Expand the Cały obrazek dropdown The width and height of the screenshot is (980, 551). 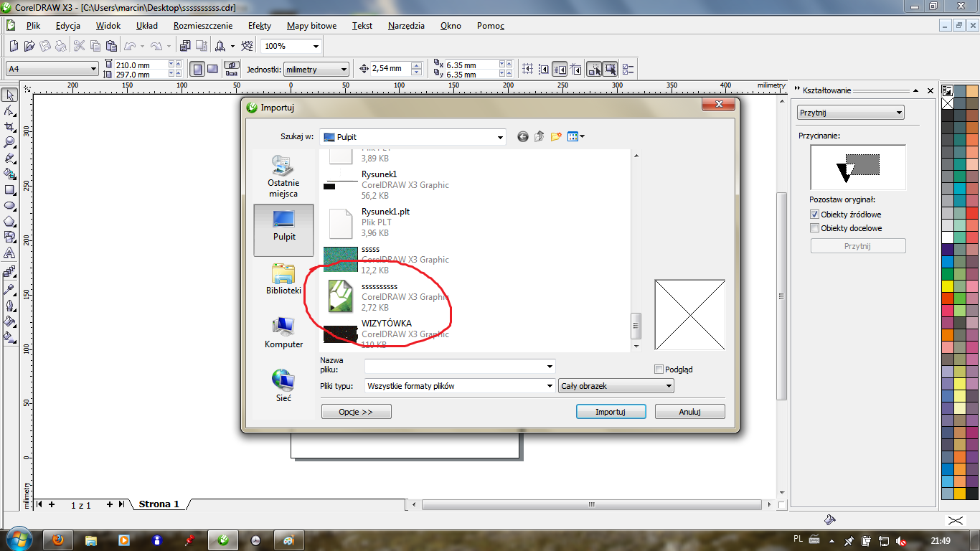[668, 386]
